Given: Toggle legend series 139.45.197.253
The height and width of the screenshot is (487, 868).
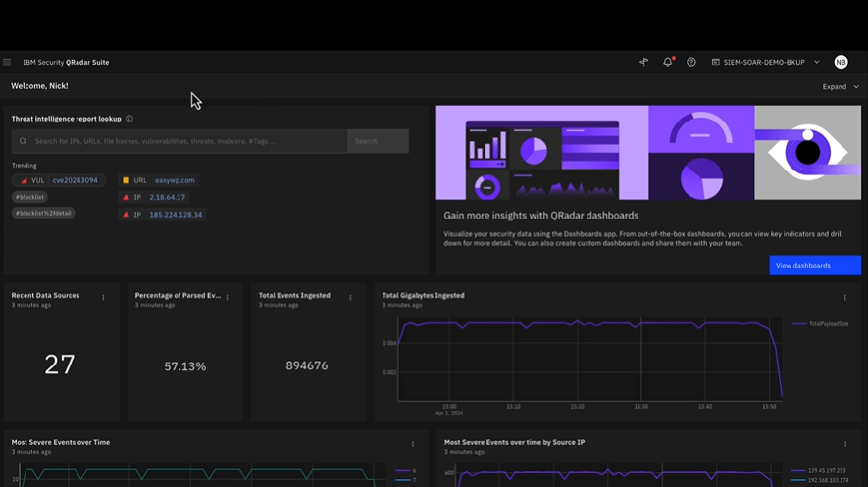Looking at the screenshot, I should (x=819, y=471).
